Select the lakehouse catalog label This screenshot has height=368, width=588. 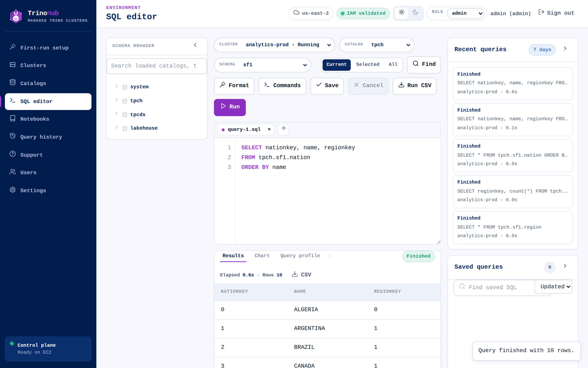144,128
